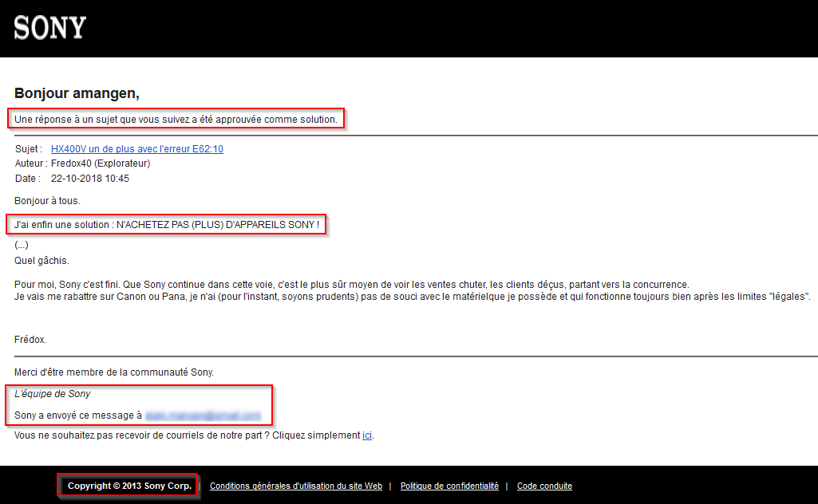
Task: Click the 'Une réponse à un sujet' notification line
Action: 176,120
